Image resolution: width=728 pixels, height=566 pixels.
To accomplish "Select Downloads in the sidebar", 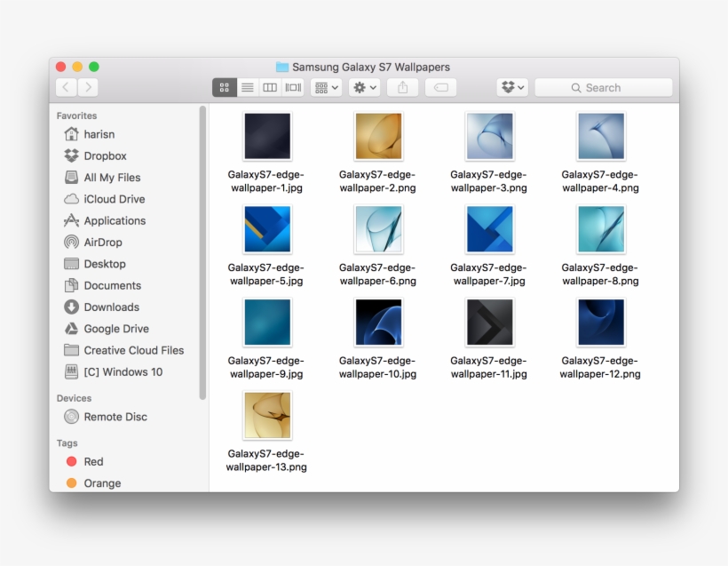I will [111, 307].
